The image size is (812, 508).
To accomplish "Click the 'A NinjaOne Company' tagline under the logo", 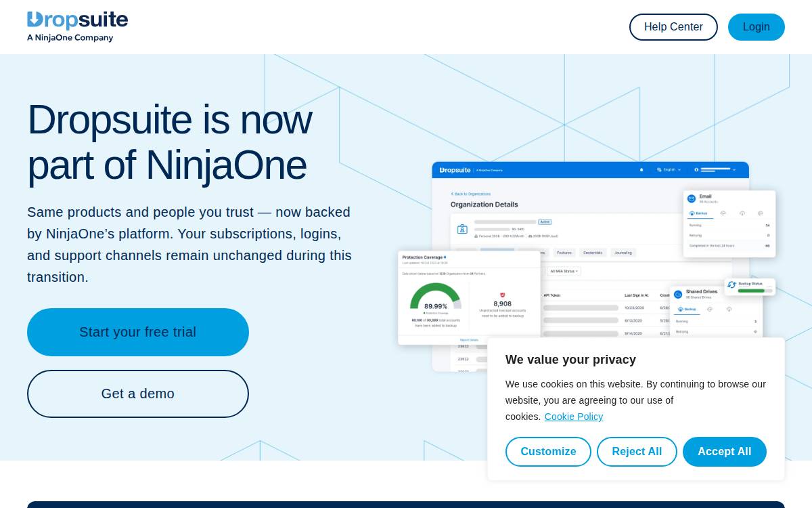I will coord(70,38).
